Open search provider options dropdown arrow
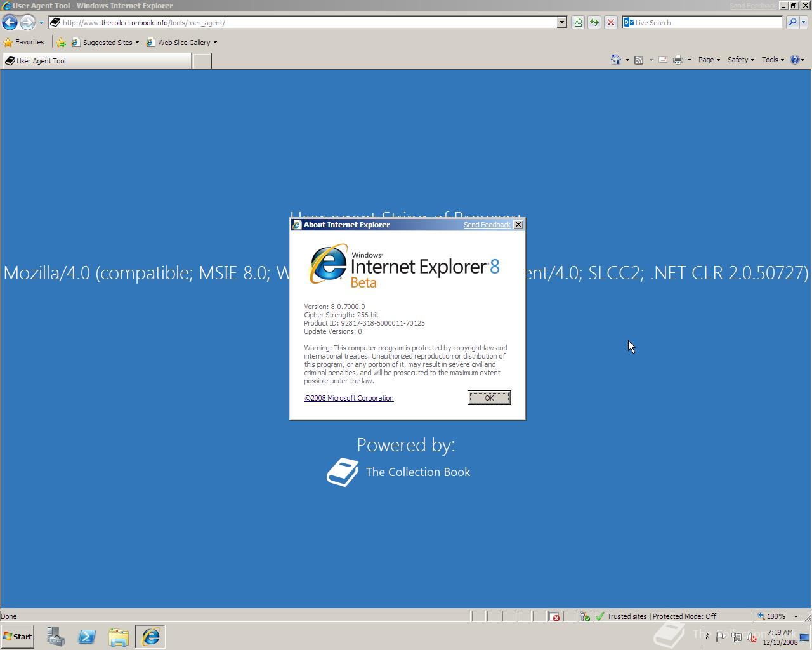 (x=803, y=22)
